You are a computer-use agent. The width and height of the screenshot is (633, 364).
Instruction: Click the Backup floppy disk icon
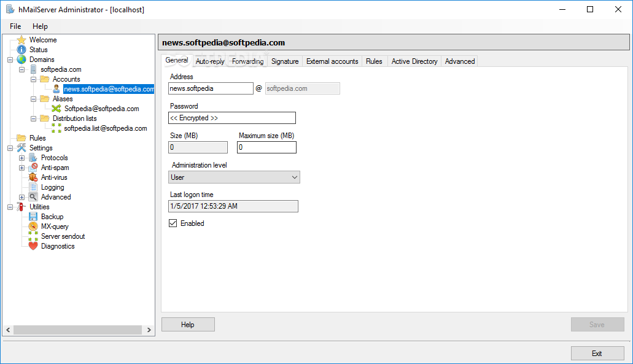33,217
